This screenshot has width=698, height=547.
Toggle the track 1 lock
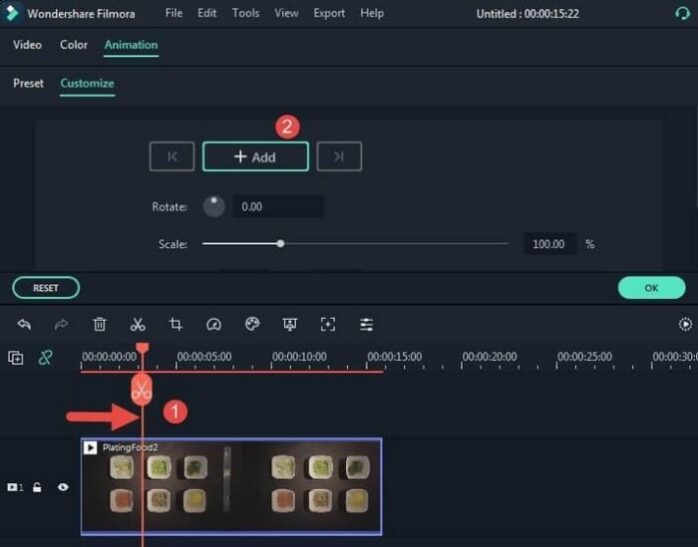click(x=38, y=487)
